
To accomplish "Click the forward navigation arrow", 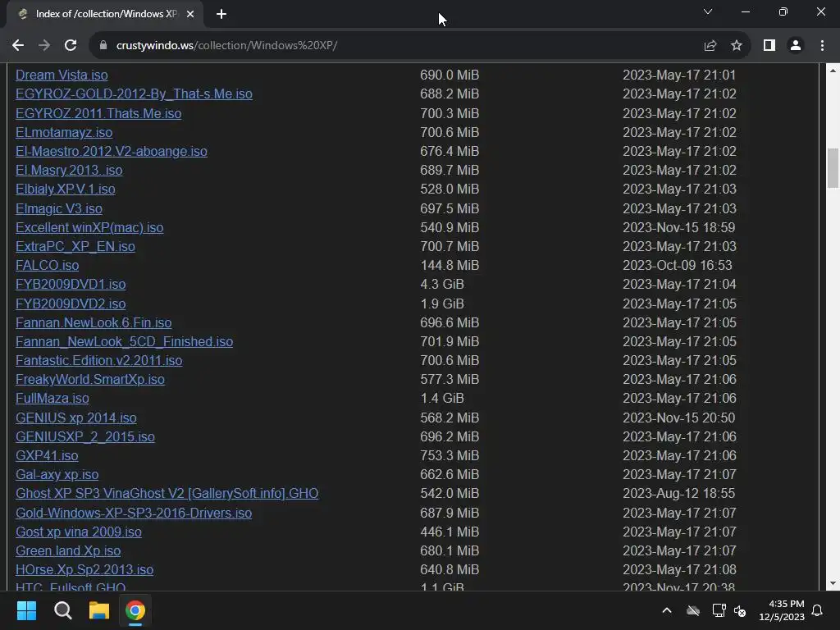I will coord(44,46).
